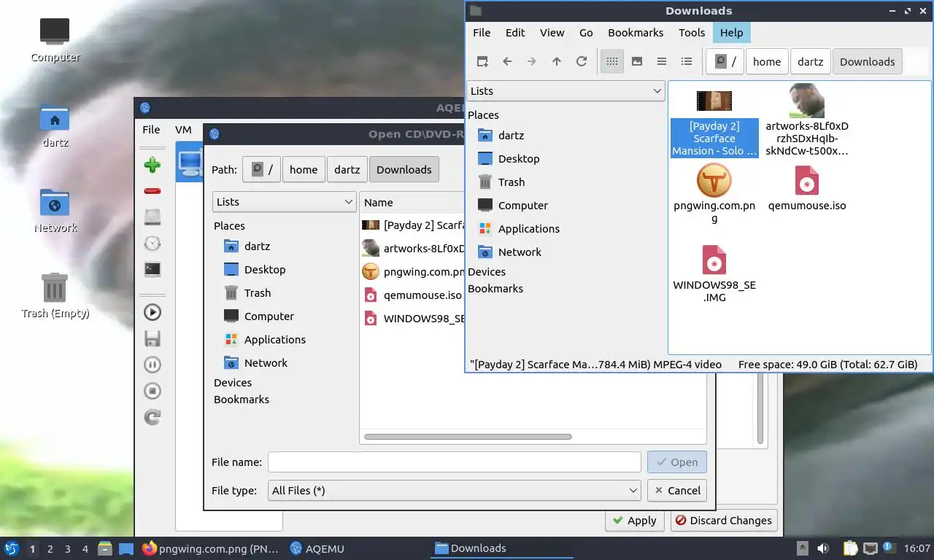This screenshot has width=934, height=560.
Task: Click Apply in the AQEMU window
Action: tap(634, 521)
